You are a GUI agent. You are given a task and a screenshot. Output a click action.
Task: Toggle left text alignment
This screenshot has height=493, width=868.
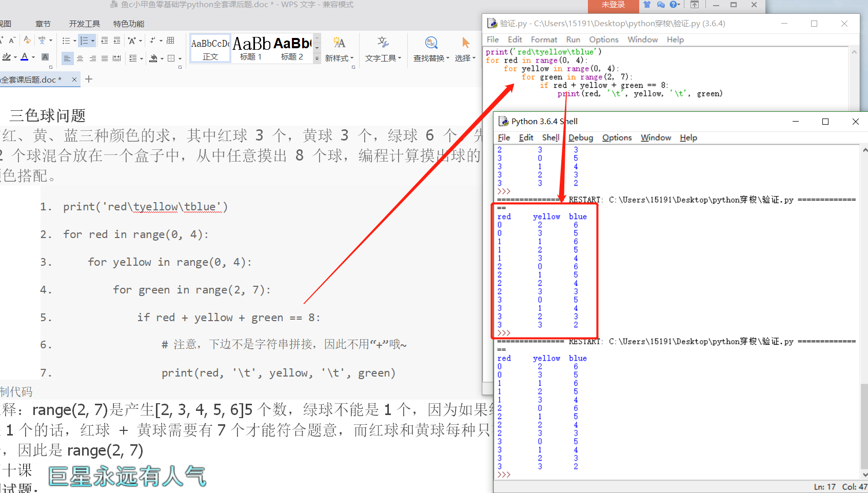coord(67,58)
